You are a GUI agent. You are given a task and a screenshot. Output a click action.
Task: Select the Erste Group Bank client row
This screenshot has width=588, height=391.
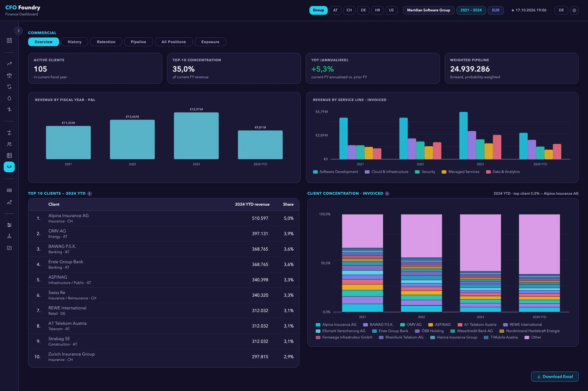pyautogui.click(x=164, y=264)
